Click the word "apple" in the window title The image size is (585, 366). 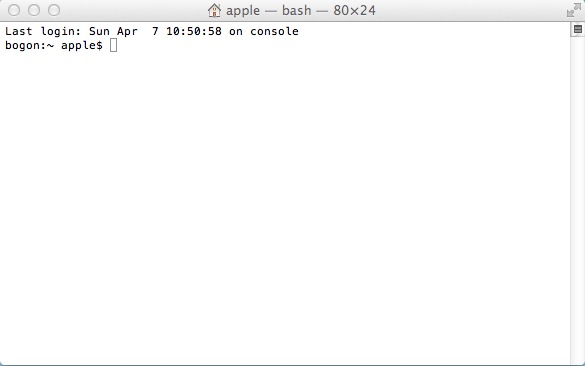click(243, 11)
